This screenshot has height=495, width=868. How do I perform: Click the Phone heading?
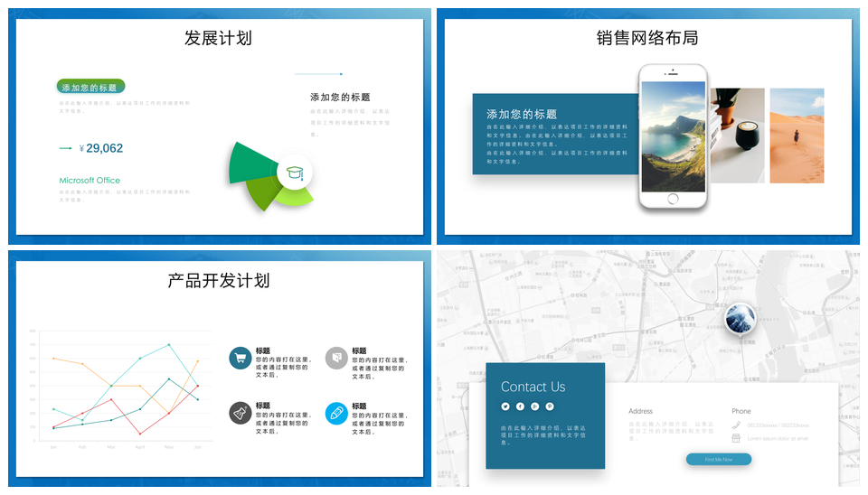741,411
